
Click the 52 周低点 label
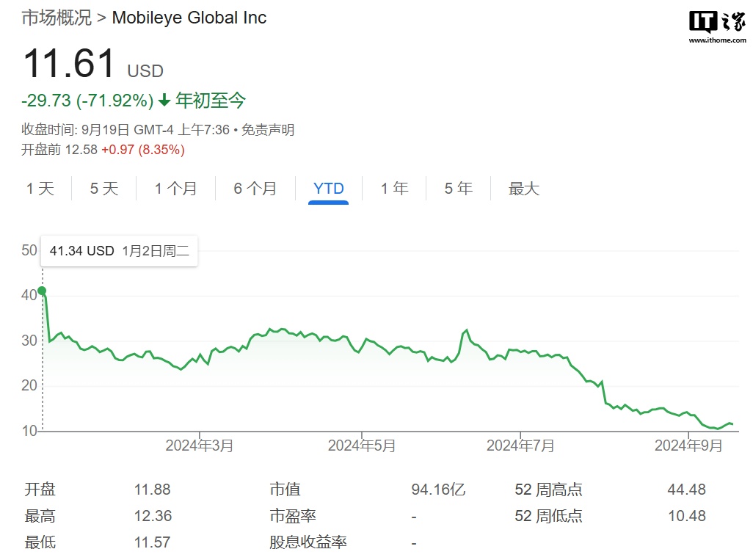point(548,516)
